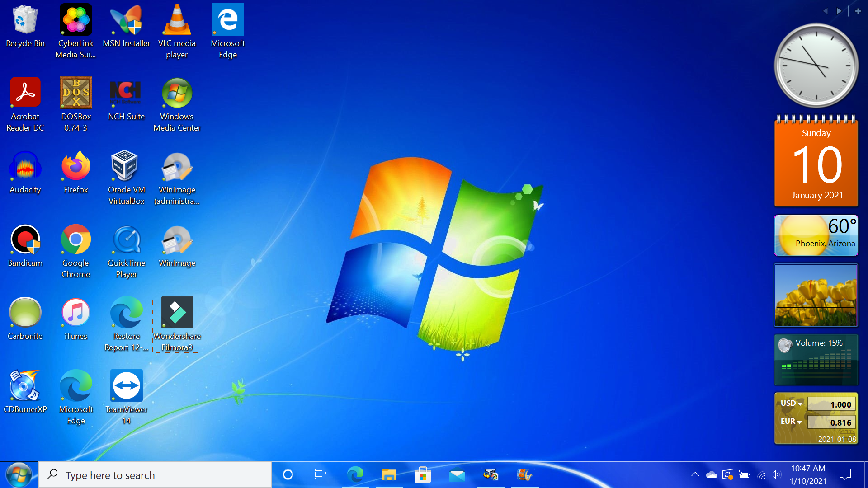The image size is (868, 488).
Task: Select the Audacity desktop icon
Action: pos(25,172)
